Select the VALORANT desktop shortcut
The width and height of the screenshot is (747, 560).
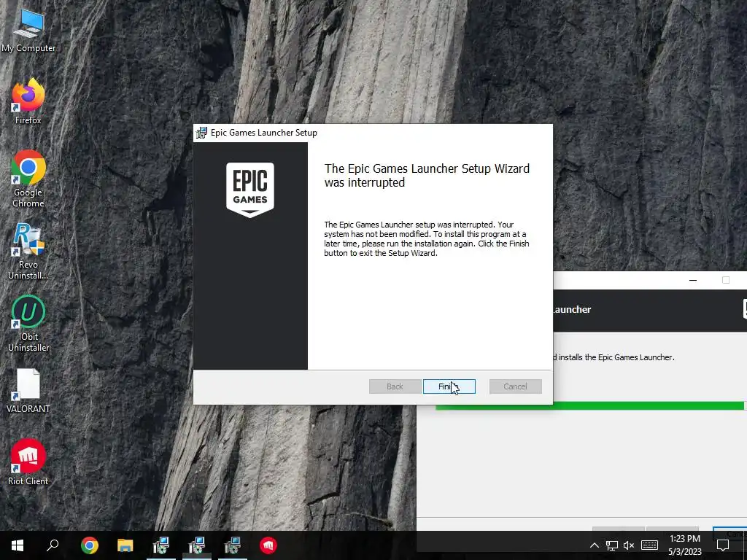[28, 391]
